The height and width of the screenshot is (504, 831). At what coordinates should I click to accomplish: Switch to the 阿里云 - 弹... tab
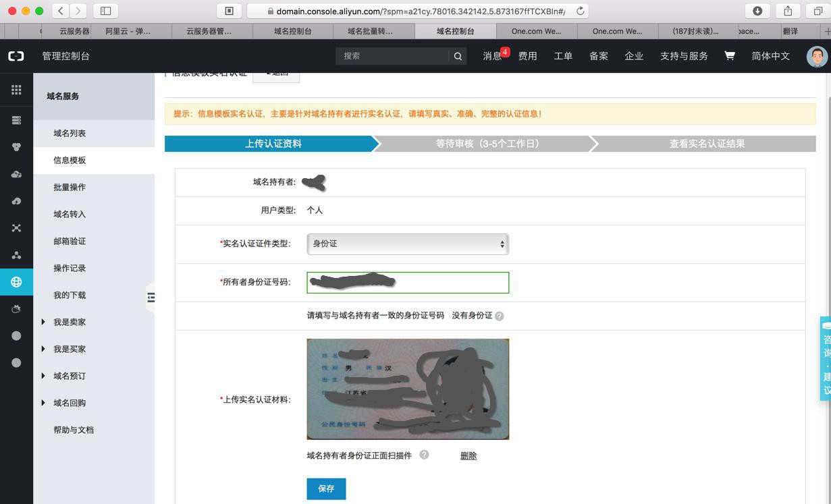[128, 31]
